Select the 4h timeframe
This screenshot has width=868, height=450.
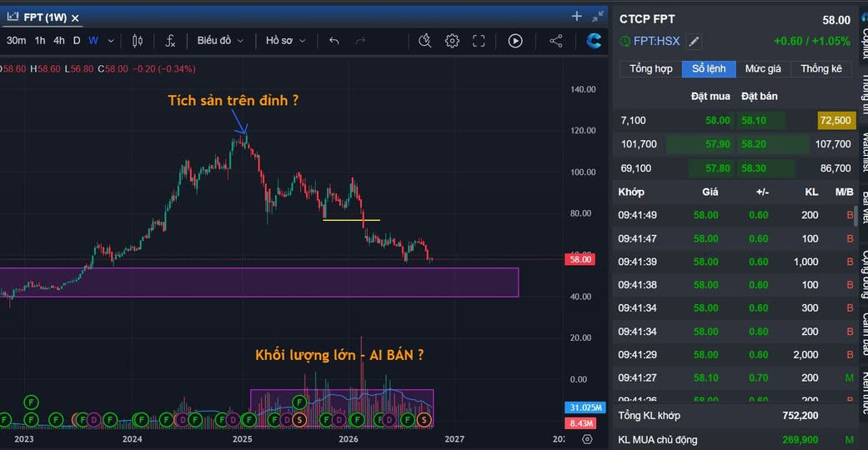click(58, 41)
